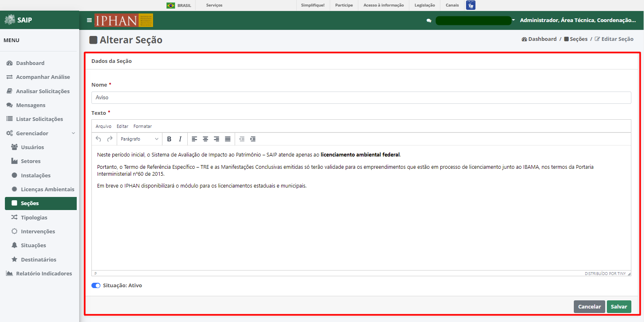Open the chat messages icon in header
This screenshot has height=322, width=644.
point(429,20)
